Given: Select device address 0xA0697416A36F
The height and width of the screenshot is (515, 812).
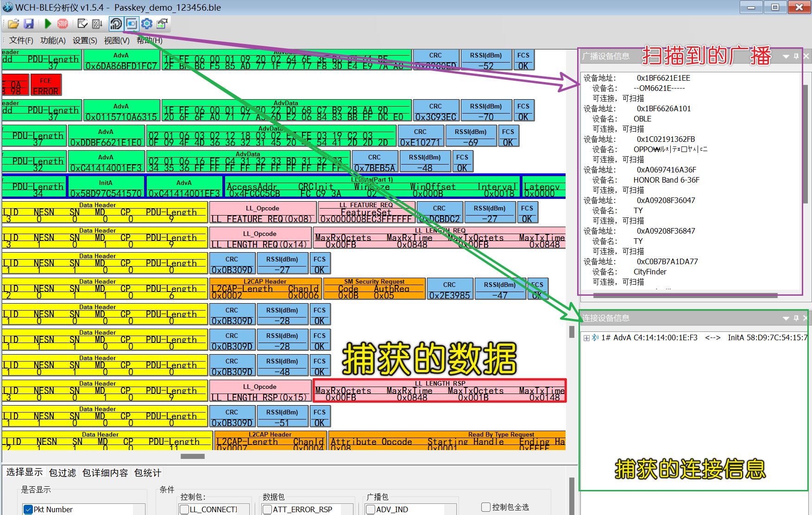Looking at the screenshot, I should coord(667,170).
